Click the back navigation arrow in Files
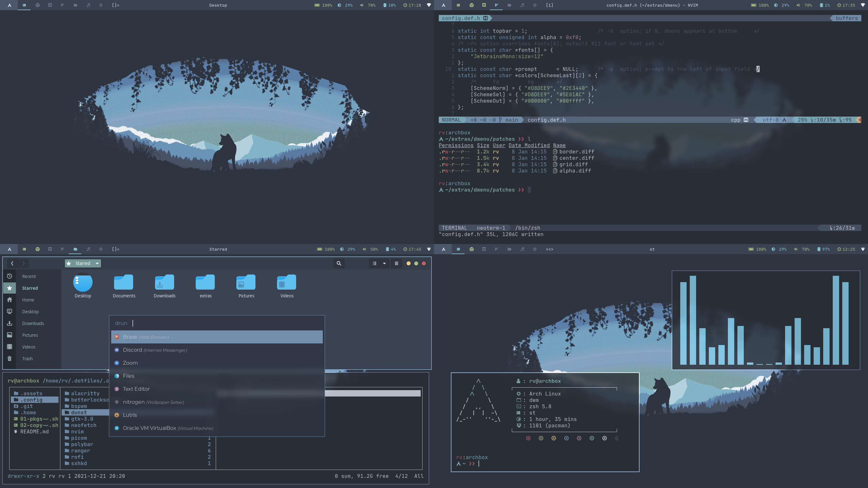This screenshot has height=488, width=868. [x=12, y=263]
